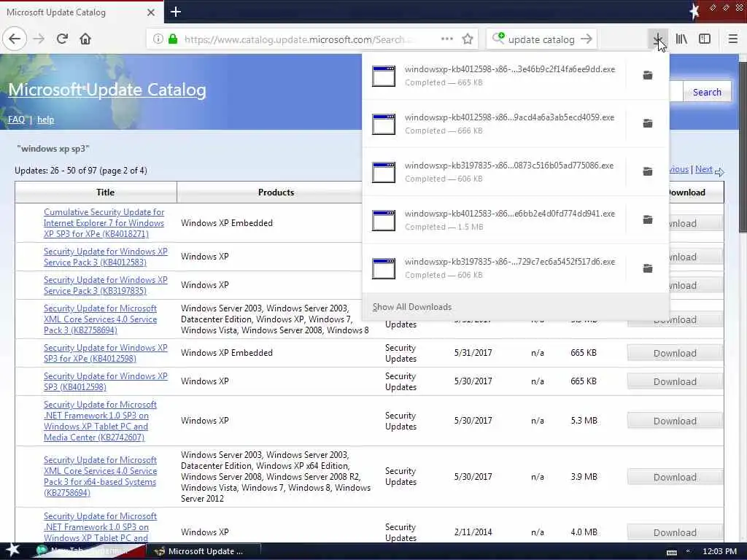The width and height of the screenshot is (747, 560).
Task: Click file icon of kb4012598 665 KB download
Action: click(384, 76)
